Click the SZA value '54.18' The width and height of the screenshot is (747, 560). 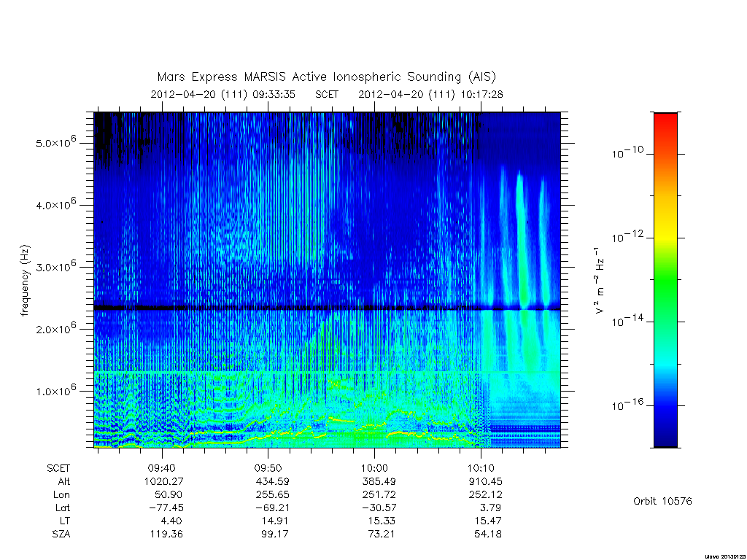(x=488, y=534)
